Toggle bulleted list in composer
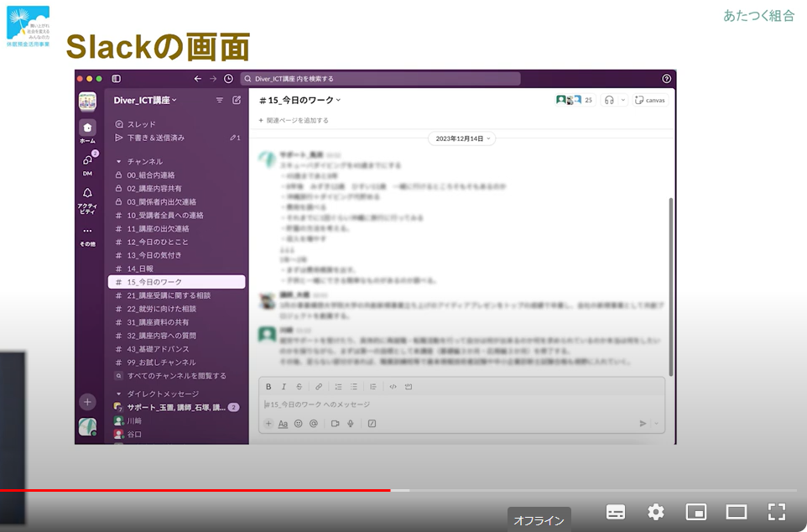Screen dimensions: 807x532 pos(353,387)
